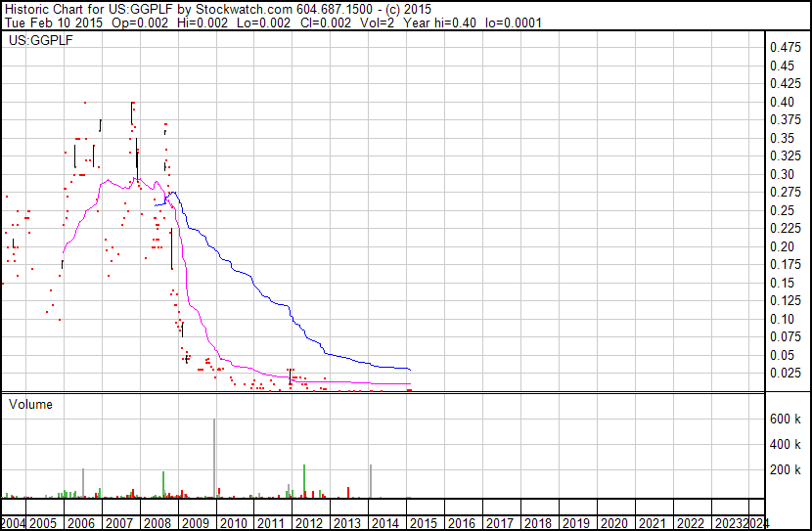812x531 pixels.
Task: Click the 0.225 price axis label
Action: coord(786,228)
